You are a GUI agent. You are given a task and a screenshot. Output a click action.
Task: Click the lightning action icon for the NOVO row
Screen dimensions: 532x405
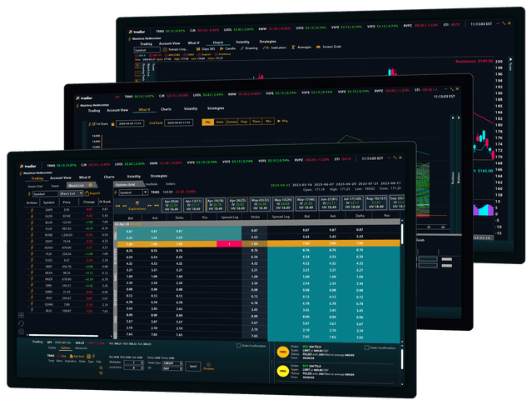[32, 247]
